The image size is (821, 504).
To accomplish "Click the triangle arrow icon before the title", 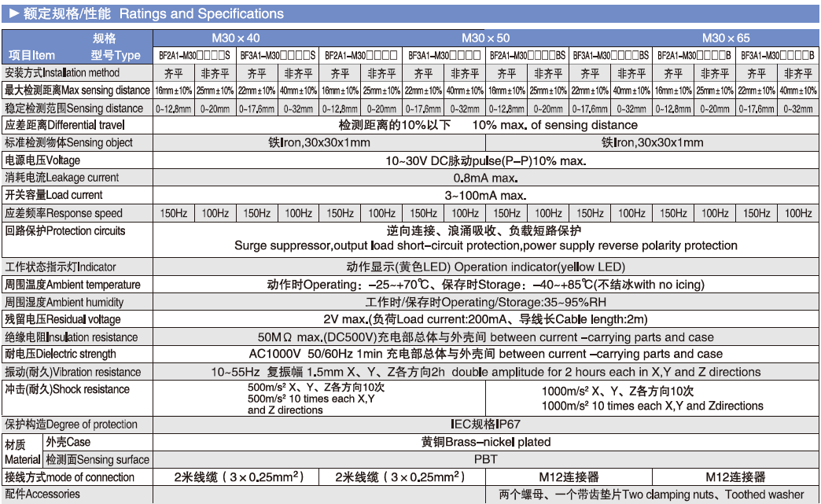I will click(x=13, y=13).
